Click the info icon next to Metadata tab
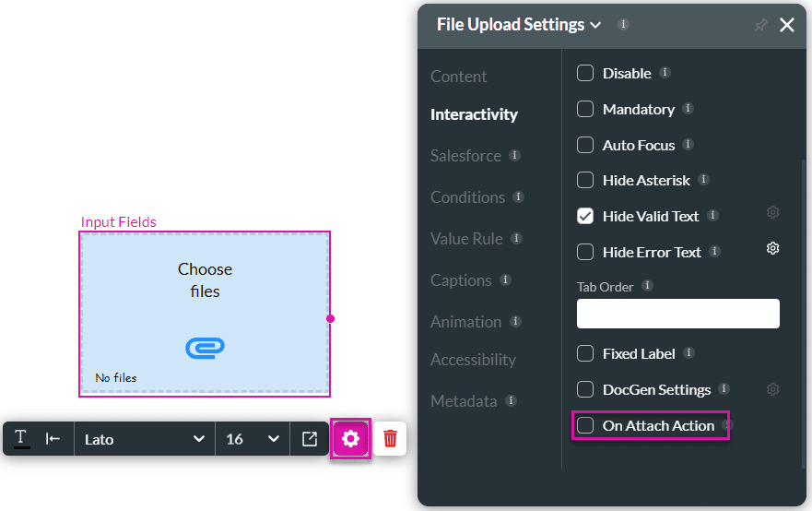This screenshot has width=812, height=511. click(512, 400)
